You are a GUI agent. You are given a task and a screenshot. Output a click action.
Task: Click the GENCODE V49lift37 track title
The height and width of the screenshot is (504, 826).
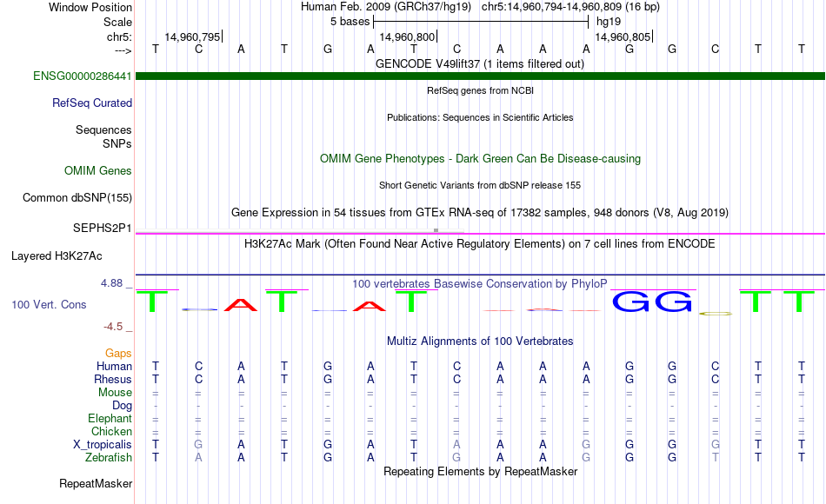480,63
